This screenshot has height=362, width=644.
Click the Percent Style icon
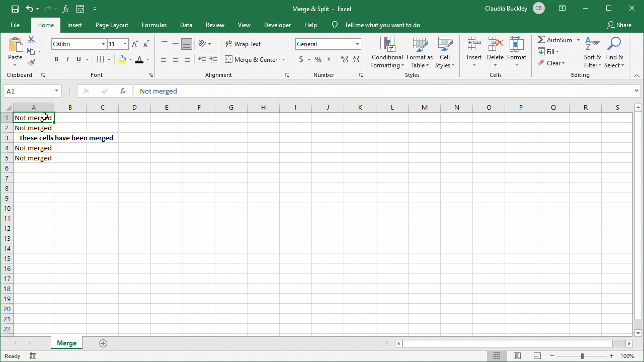(x=318, y=59)
